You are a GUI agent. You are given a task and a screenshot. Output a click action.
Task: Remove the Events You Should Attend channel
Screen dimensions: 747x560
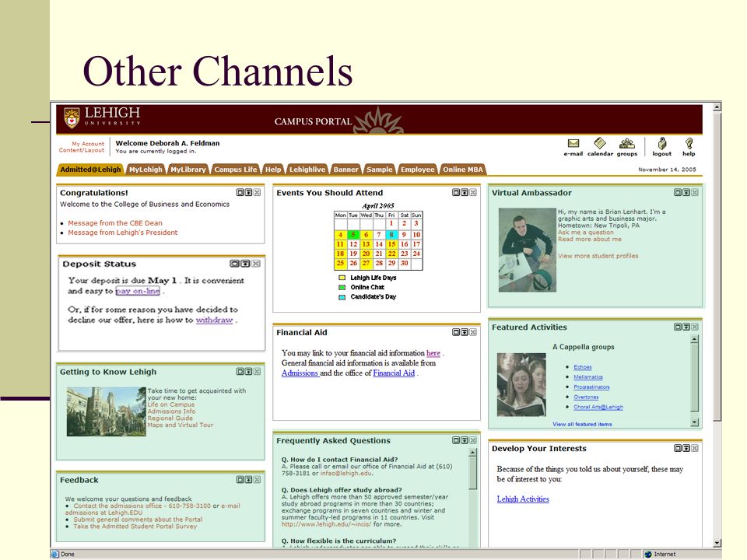click(x=473, y=192)
